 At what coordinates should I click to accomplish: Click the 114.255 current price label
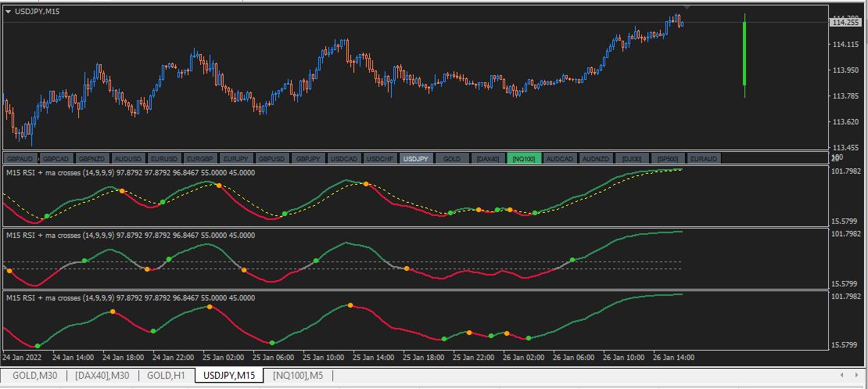click(846, 23)
